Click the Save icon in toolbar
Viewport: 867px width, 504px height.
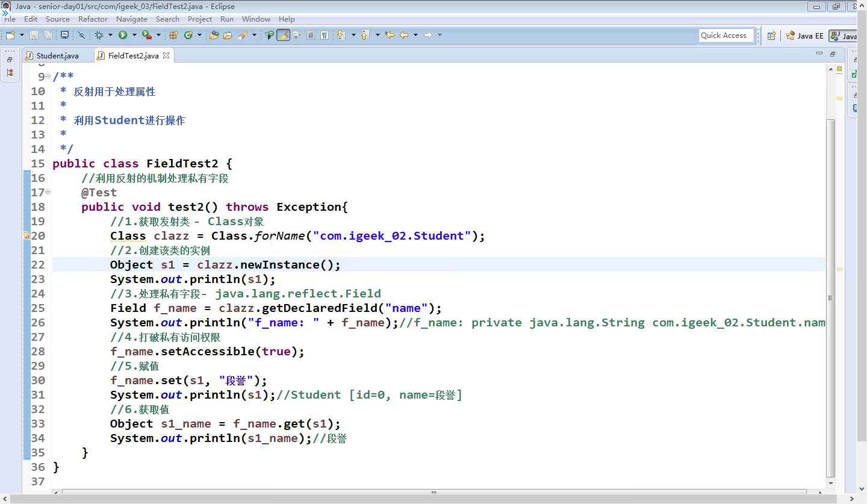click(34, 35)
